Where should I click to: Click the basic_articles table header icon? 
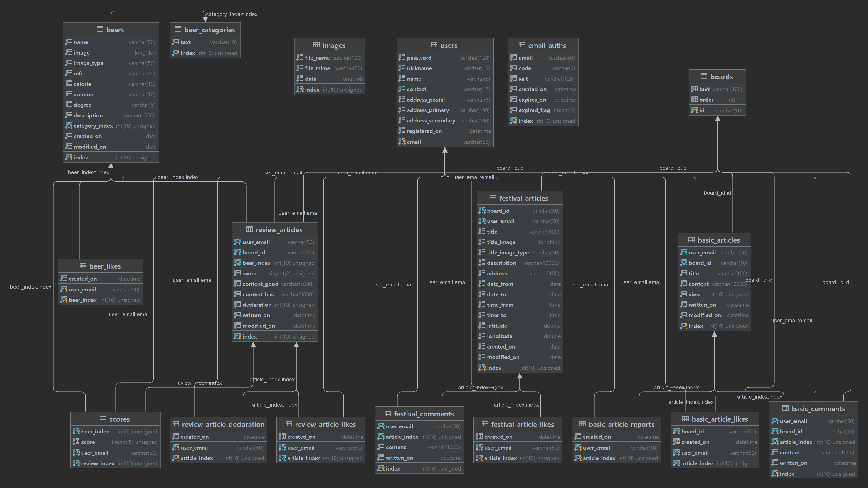691,240
